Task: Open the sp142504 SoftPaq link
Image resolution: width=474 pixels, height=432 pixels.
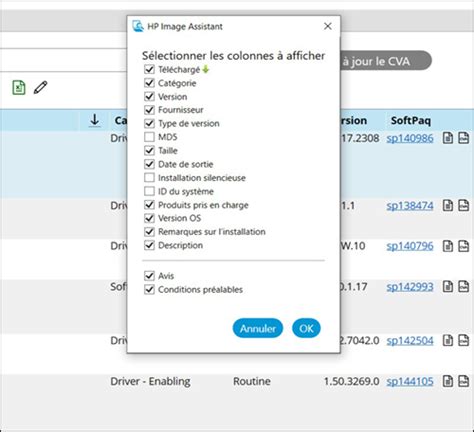Action: click(x=410, y=341)
